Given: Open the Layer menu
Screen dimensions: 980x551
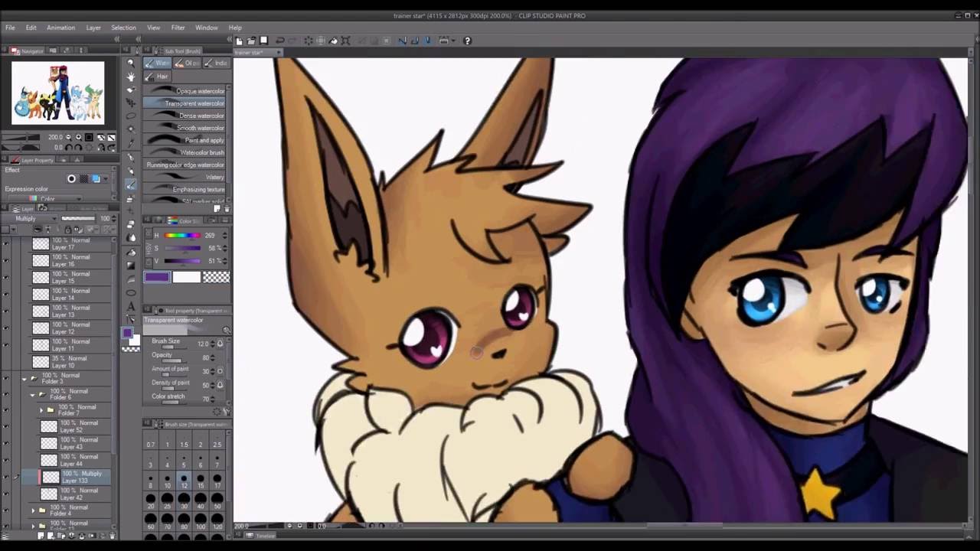Looking at the screenshot, I should point(93,28).
